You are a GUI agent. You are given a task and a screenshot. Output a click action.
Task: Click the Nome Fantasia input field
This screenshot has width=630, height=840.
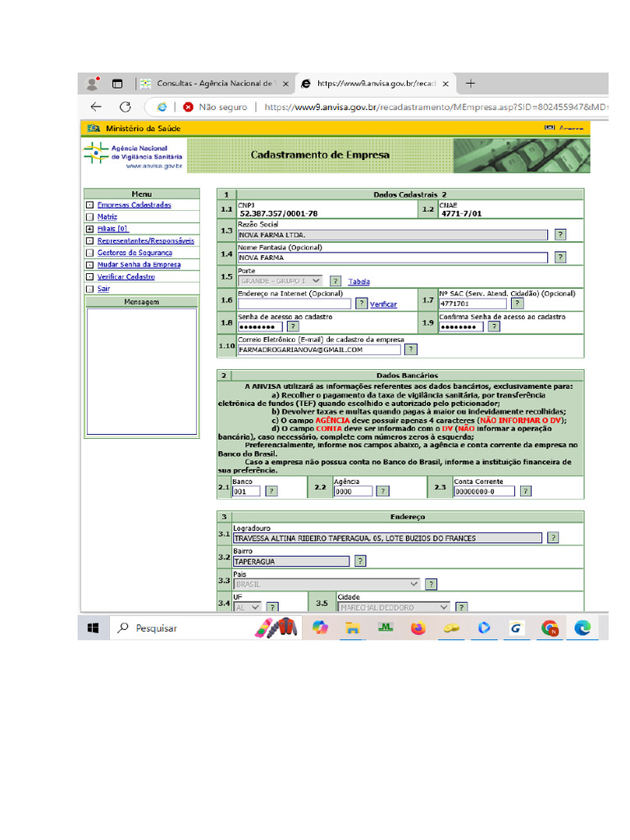(393, 258)
